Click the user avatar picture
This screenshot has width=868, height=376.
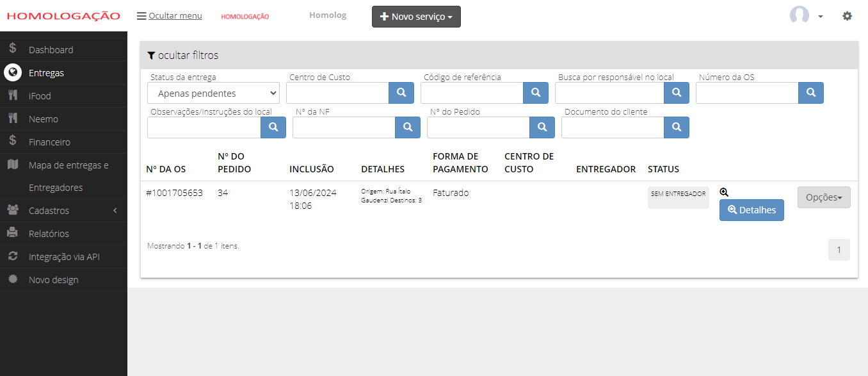(x=800, y=15)
